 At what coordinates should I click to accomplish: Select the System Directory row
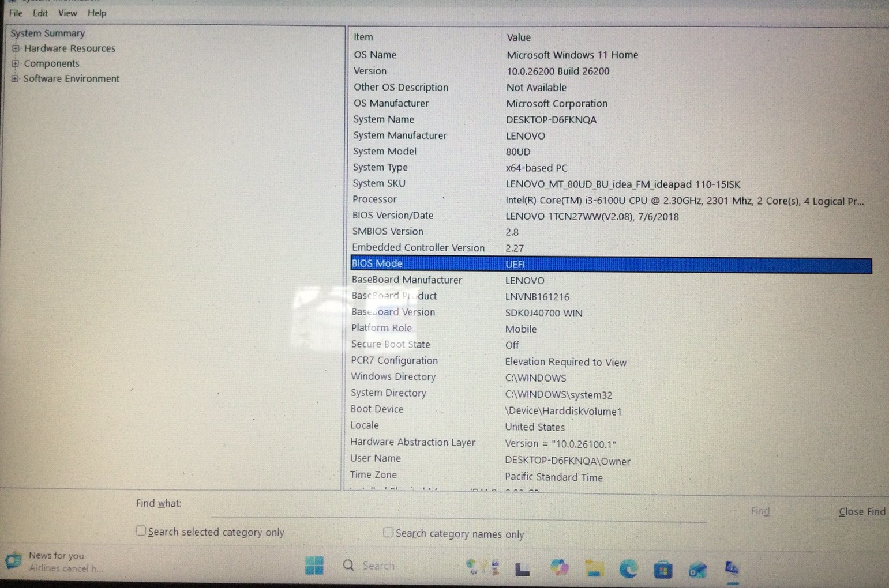click(612, 394)
